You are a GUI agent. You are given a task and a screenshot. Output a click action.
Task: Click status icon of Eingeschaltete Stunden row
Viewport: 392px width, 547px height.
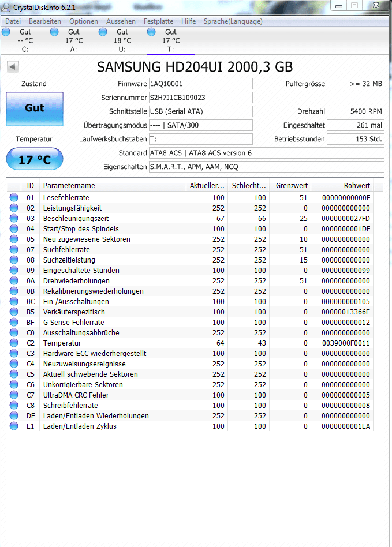point(14,270)
